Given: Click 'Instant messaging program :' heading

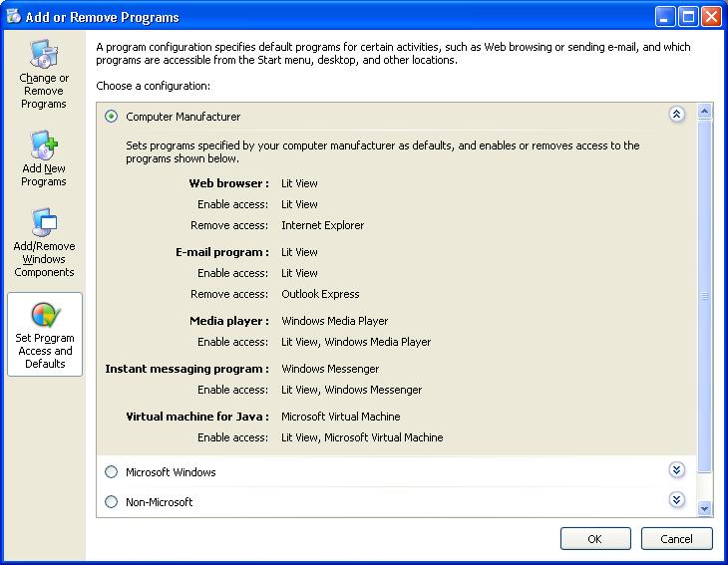Looking at the screenshot, I should [x=187, y=369].
